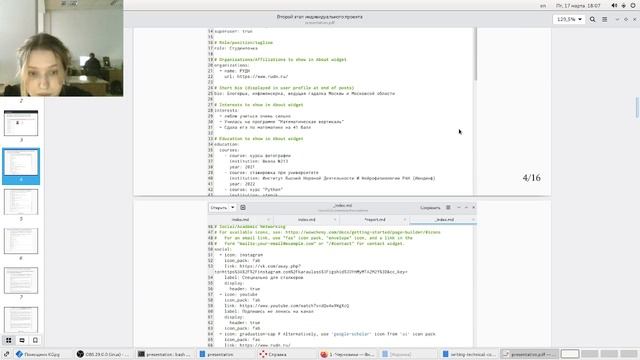Click the power icon in top panel
This screenshot has width=640, height=360.
[x=633, y=5]
